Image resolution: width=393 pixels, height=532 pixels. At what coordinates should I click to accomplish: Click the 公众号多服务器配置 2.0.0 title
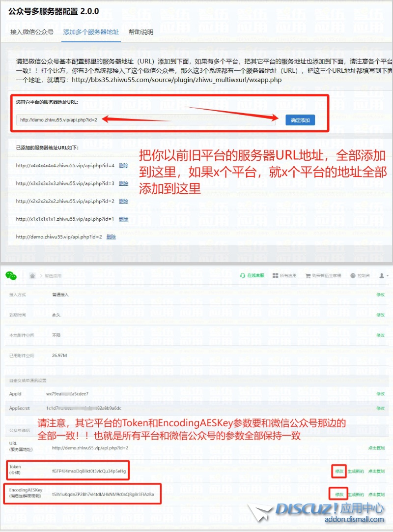pos(54,11)
